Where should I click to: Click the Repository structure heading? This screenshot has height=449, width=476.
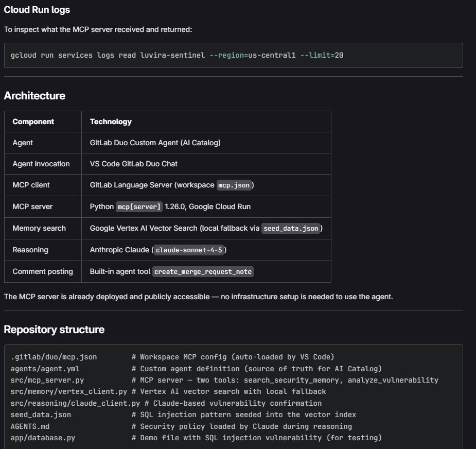tap(54, 330)
